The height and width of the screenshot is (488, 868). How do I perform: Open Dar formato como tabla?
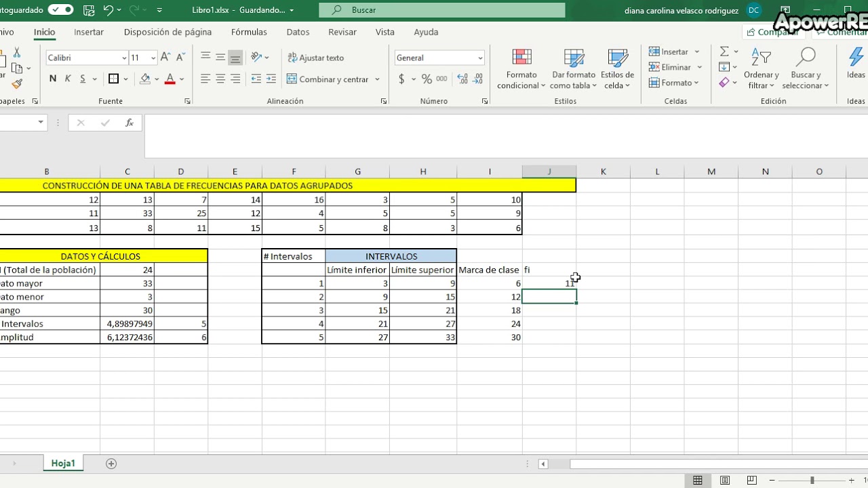coord(574,69)
